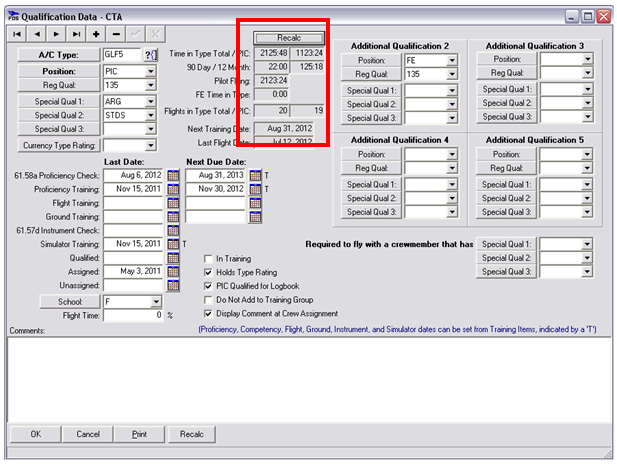Open Additional Qualification 3 Position dropdown
This screenshot has height=464, width=617.
click(x=587, y=59)
